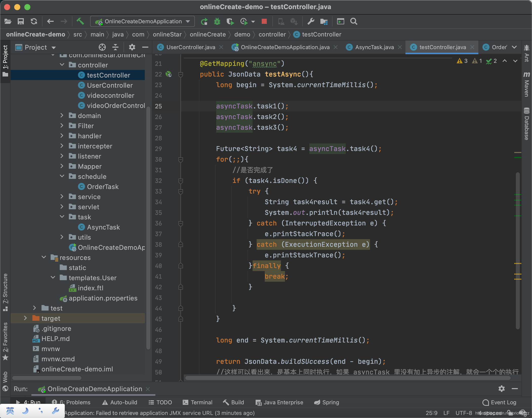Select UserController in project tree

110,85
